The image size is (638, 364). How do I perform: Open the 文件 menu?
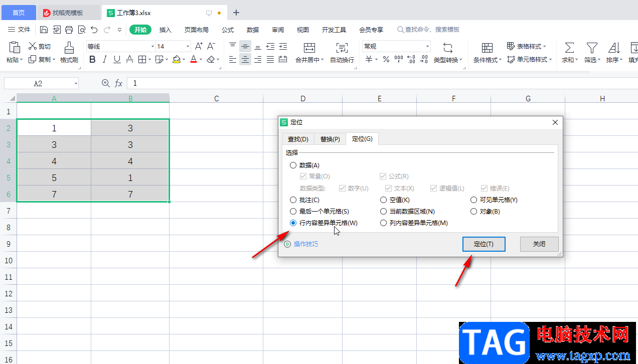click(20, 30)
